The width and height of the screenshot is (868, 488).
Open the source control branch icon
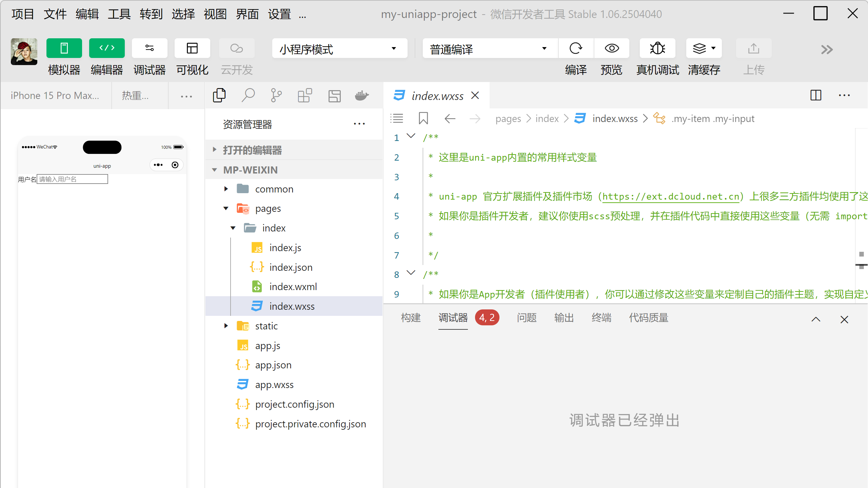[x=276, y=96]
